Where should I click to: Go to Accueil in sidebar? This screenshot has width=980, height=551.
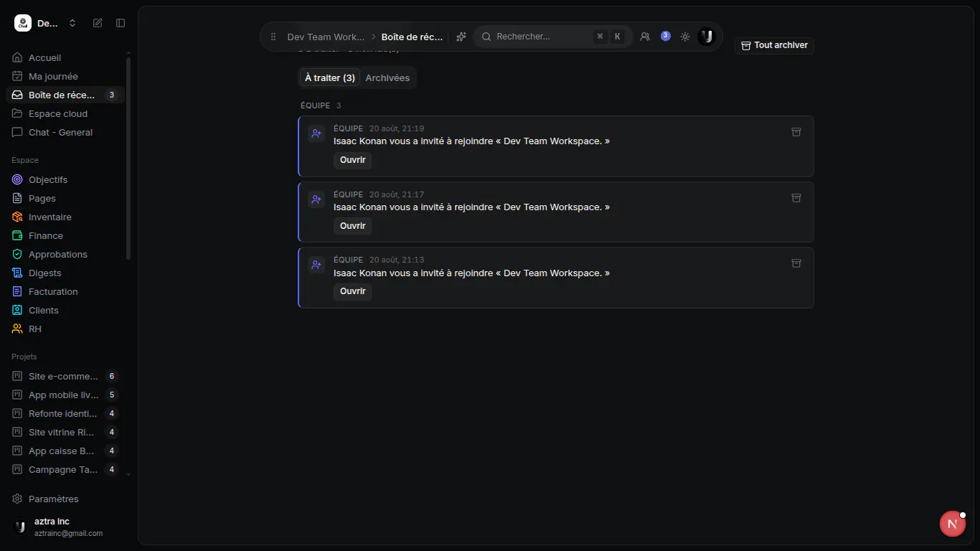click(65, 57)
